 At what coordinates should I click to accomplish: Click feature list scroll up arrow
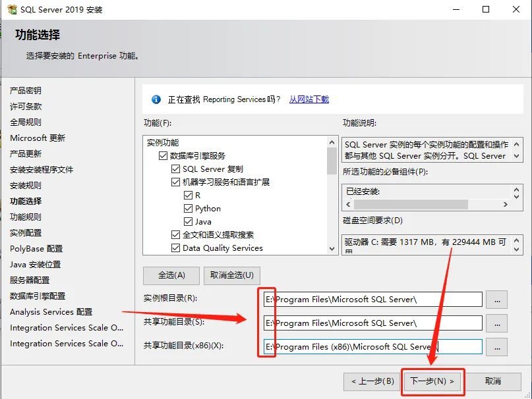[x=332, y=142]
